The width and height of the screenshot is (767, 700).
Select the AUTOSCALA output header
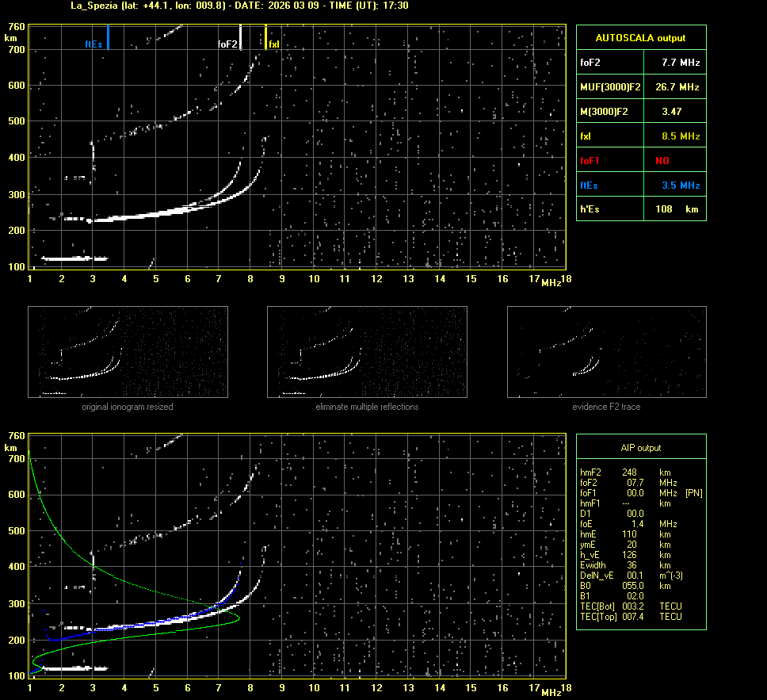point(640,37)
